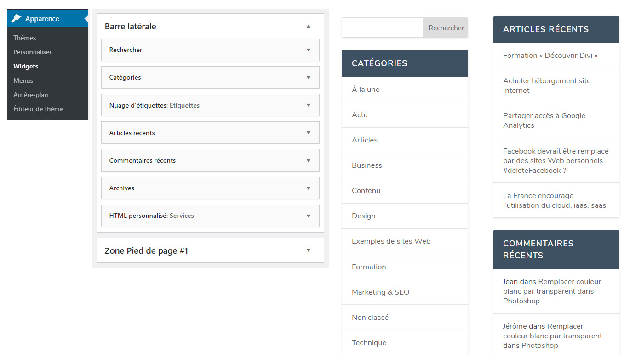Open the Formation « Découvrir Divi » article
Viewport: 630px width, 364px height.
[550, 56]
